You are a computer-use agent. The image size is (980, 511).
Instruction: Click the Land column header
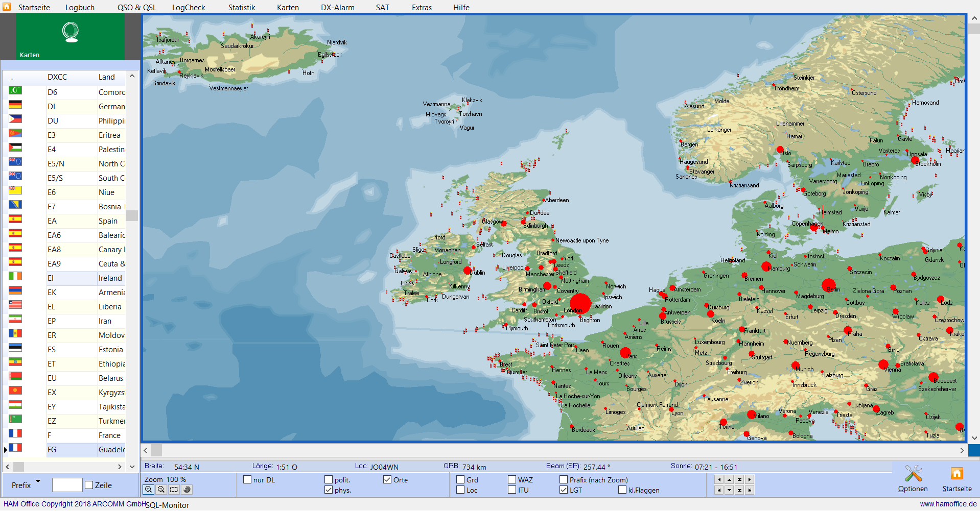106,77
